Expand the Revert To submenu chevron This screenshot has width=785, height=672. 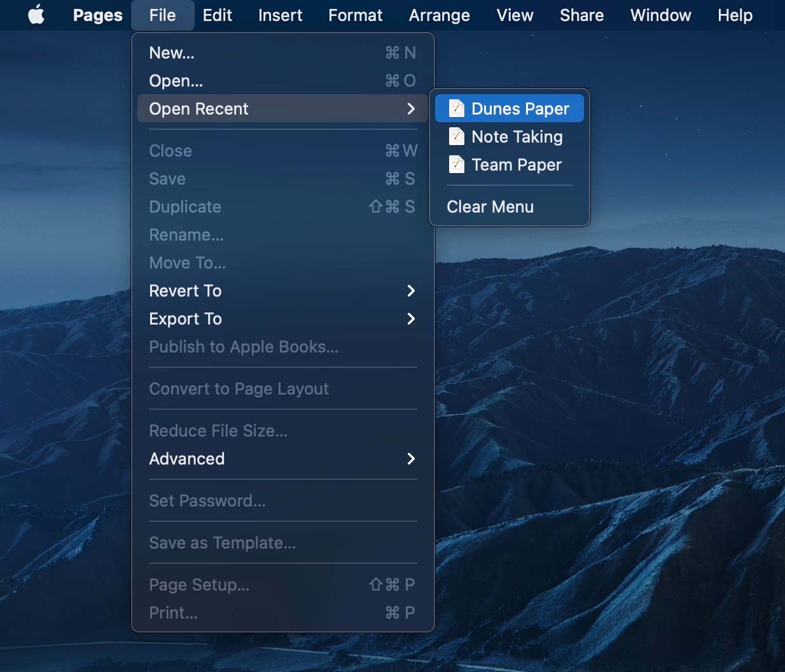(x=411, y=291)
